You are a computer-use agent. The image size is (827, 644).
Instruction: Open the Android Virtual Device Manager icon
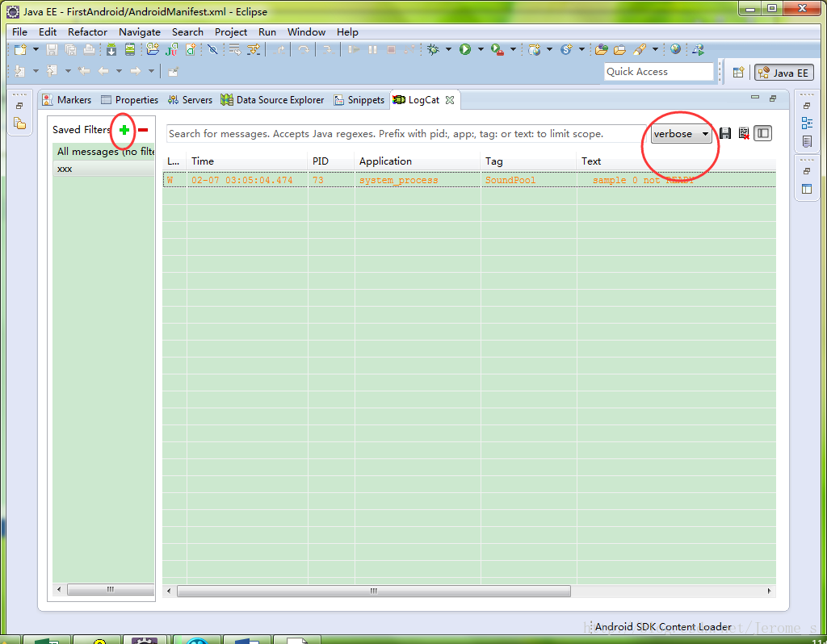pos(130,49)
